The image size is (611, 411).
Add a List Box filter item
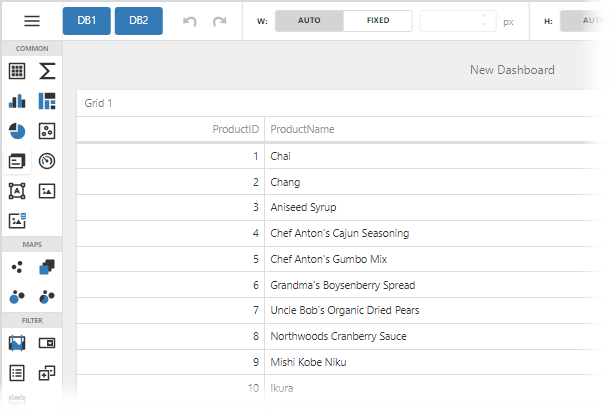[17, 373]
